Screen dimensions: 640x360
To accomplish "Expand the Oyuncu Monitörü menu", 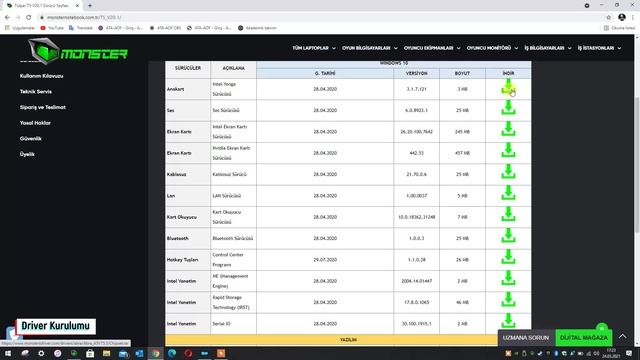I will [492, 48].
